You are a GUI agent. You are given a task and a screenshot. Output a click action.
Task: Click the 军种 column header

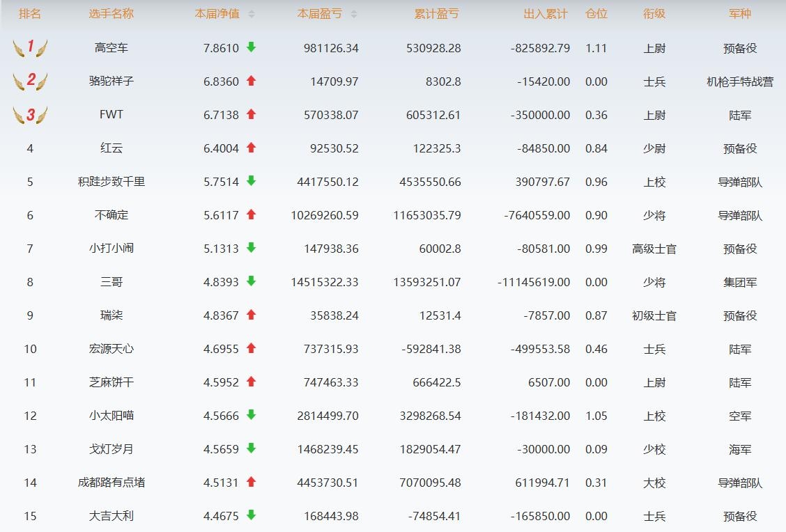point(740,14)
